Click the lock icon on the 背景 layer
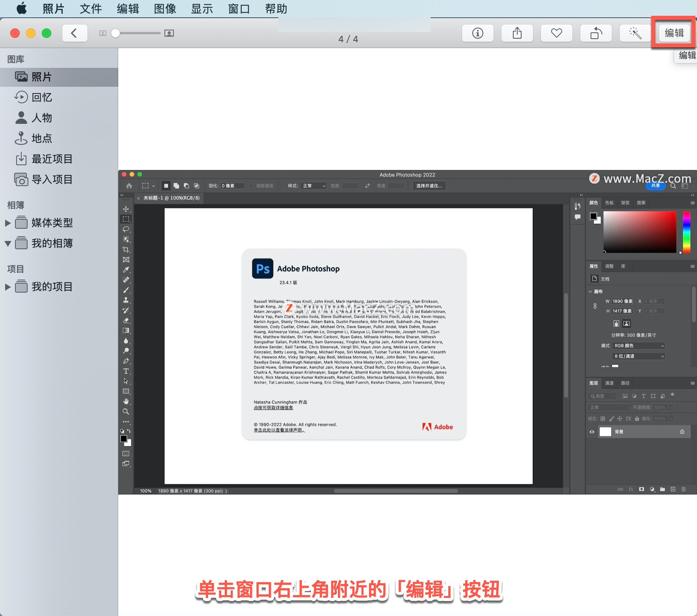The width and height of the screenshot is (697, 616). pos(682,432)
